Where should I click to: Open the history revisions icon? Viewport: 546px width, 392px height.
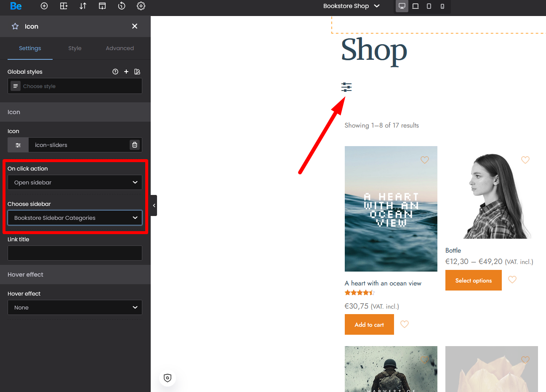[122, 6]
